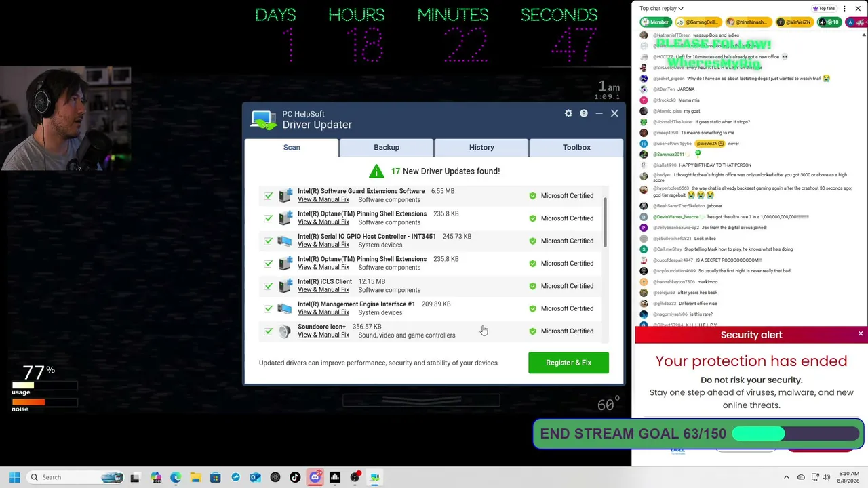The width and height of the screenshot is (868, 488).
Task: Open the Toolbox tab
Action: [576, 147]
